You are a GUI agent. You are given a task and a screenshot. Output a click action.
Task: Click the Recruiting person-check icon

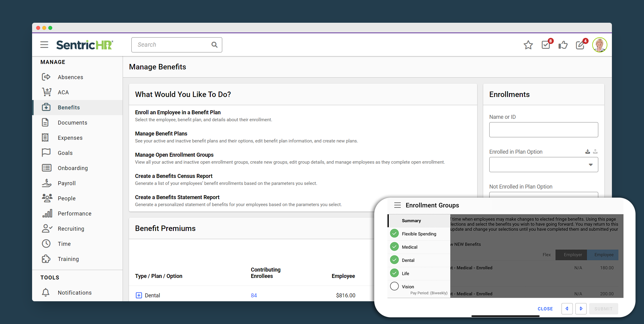47,229
